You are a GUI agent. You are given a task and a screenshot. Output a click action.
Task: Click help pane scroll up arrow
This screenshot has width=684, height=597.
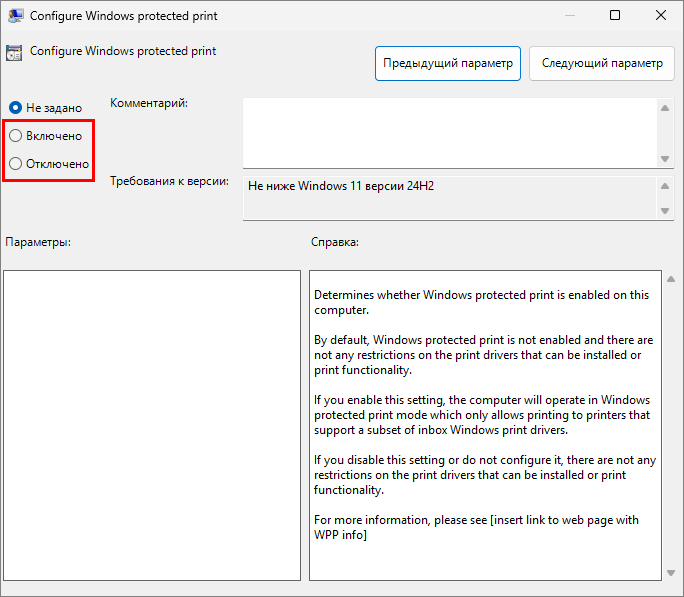point(671,279)
